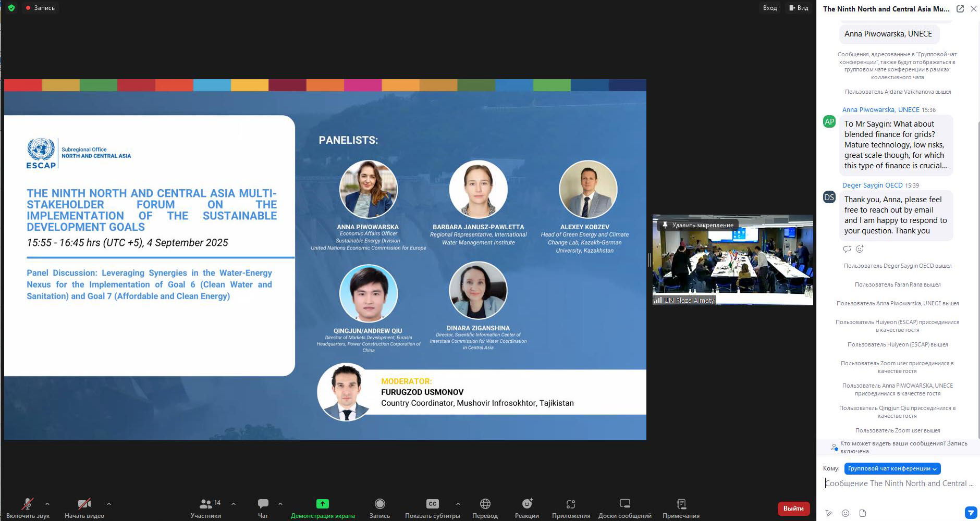Reply in thread to Deger Saygin's message
The width and height of the screenshot is (980, 521).
point(847,249)
